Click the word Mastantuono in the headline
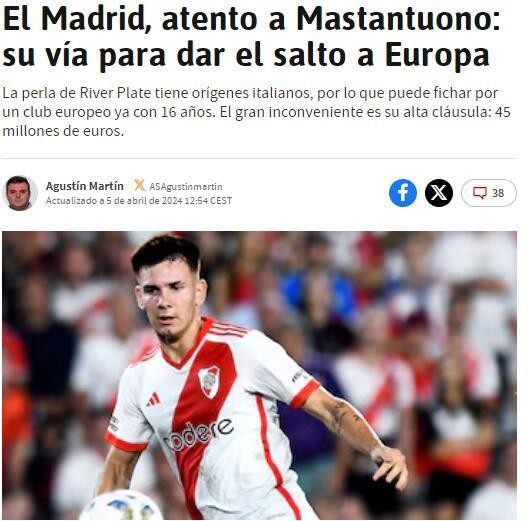This screenshot has height=521, width=528. coord(398,19)
